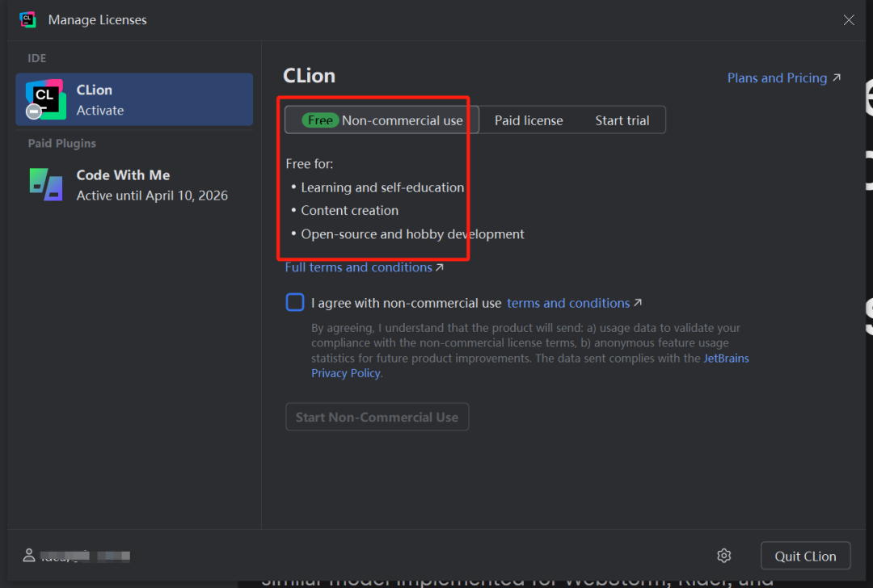
Task: Close the Manage Licenses dialog
Action: point(849,20)
